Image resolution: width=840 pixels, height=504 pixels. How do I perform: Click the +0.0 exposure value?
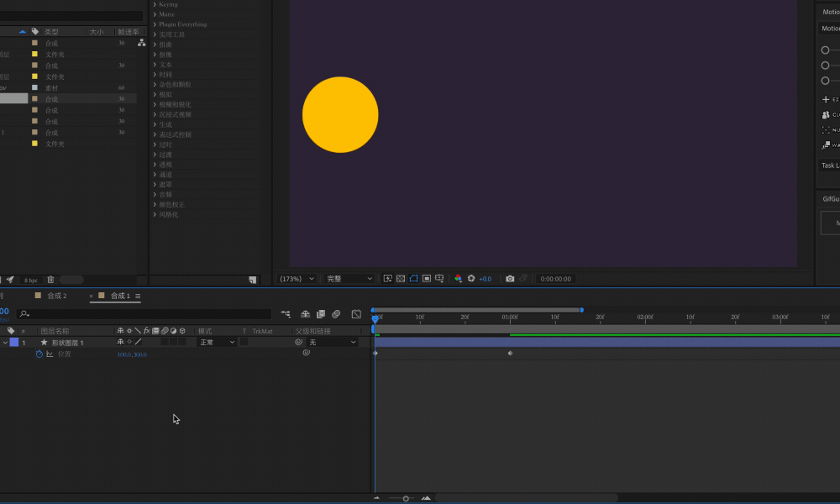[x=485, y=279]
